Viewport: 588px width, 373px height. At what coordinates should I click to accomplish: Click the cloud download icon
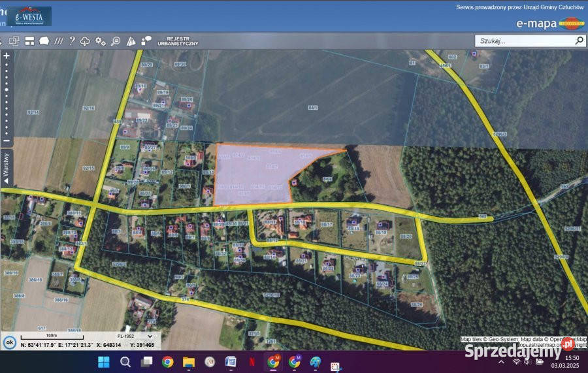pos(85,41)
